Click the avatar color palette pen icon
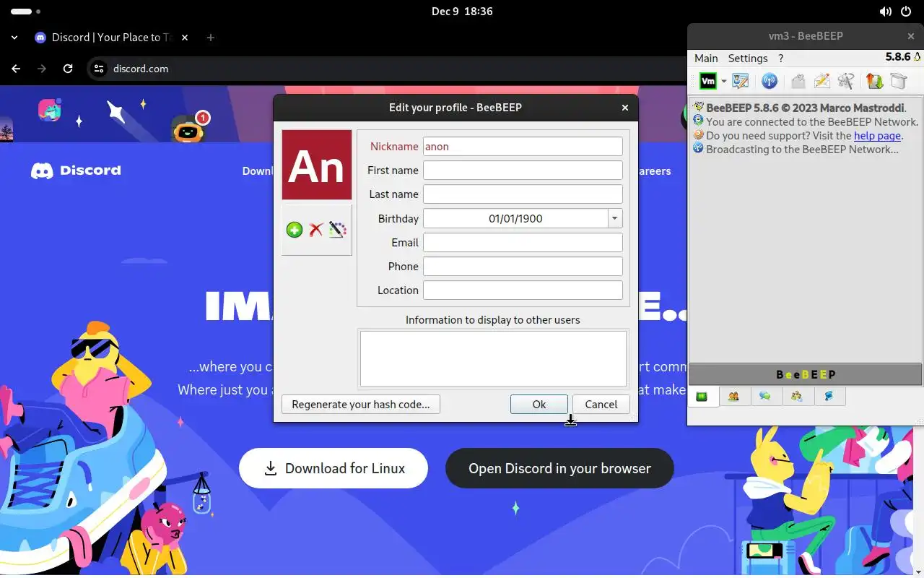The width and height of the screenshot is (924, 578). click(x=337, y=230)
